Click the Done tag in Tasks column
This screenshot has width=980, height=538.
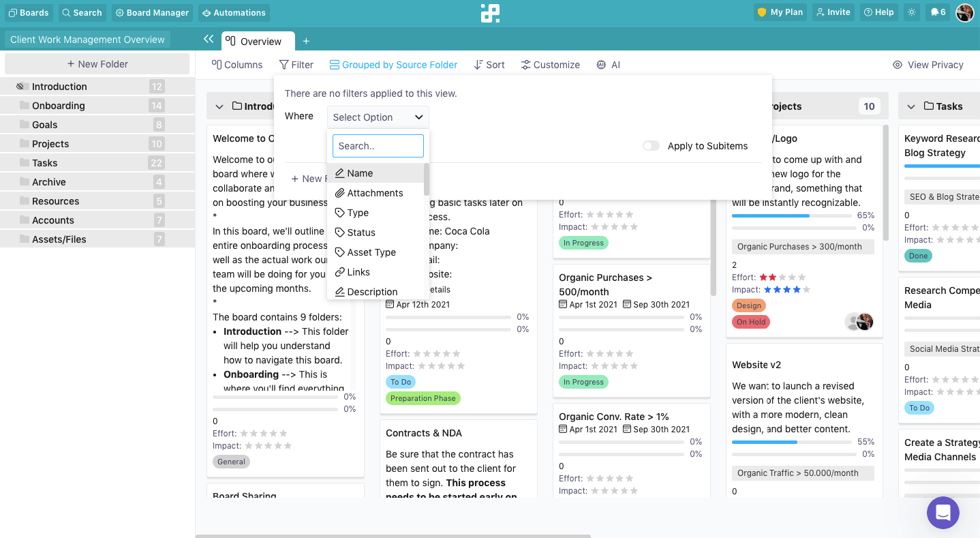(919, 256)
